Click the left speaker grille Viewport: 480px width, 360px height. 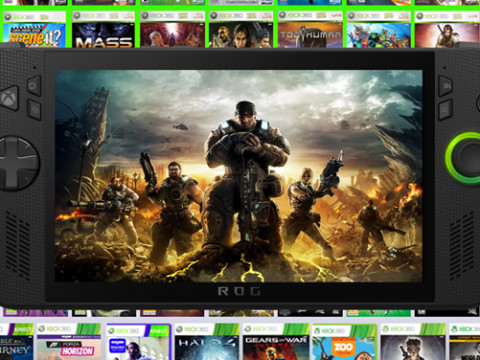(x=18, y=246)
